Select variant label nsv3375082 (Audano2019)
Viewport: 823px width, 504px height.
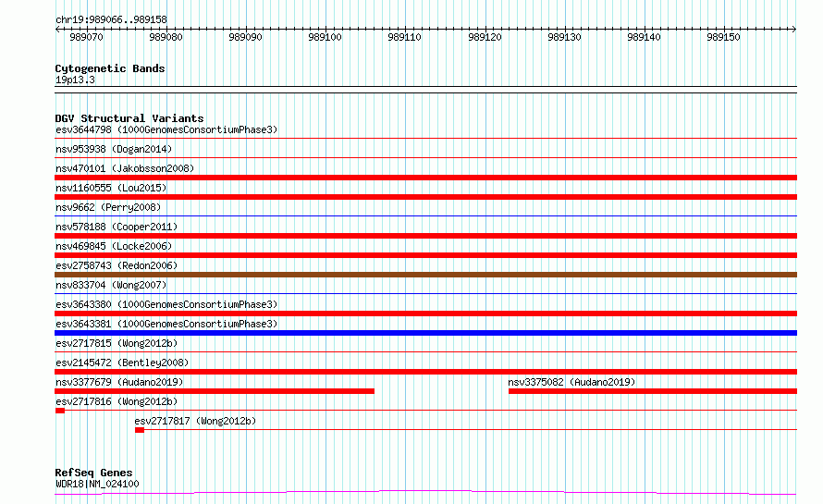click(571, 382)
